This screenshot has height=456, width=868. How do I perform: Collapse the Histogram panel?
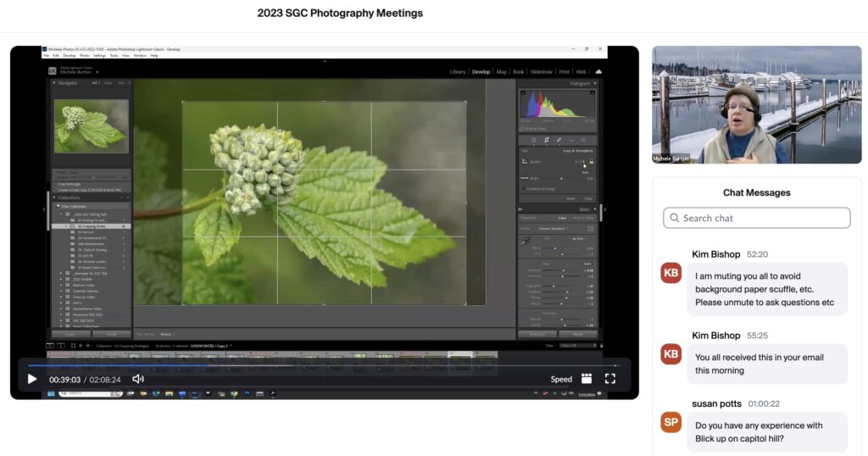[x=595, y=84]
